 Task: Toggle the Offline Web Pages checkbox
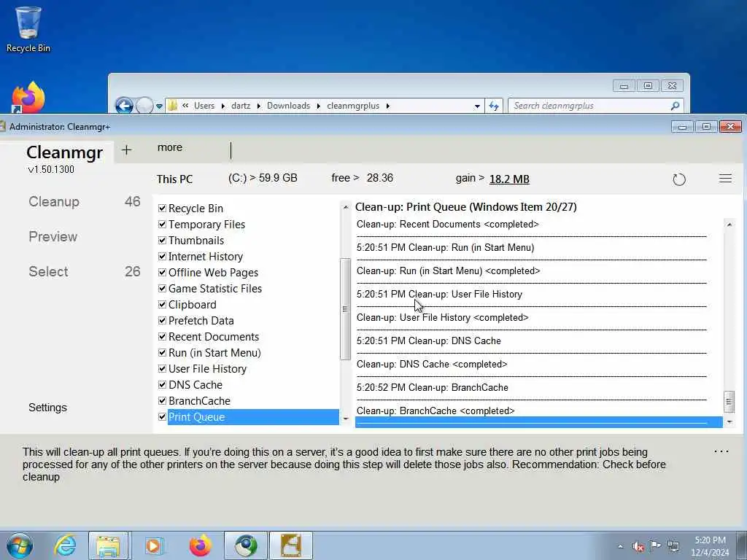[162, 273]
